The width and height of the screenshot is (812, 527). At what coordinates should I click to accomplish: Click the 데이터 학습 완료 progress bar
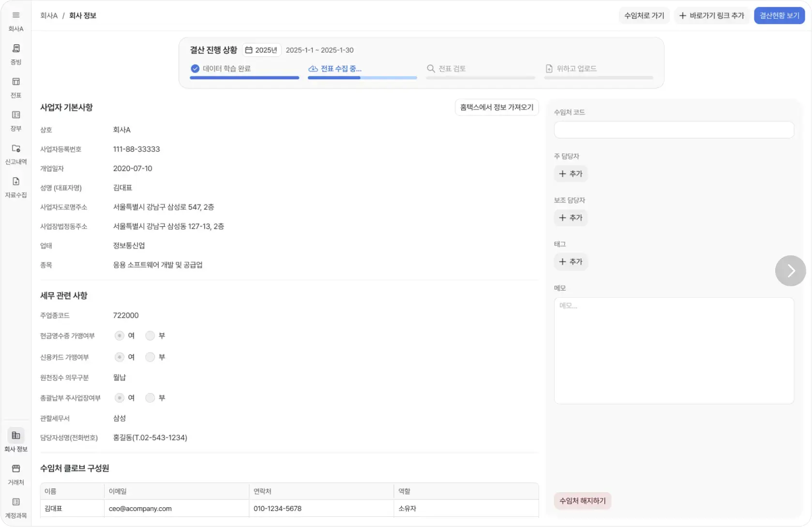[x=244, y=77]
